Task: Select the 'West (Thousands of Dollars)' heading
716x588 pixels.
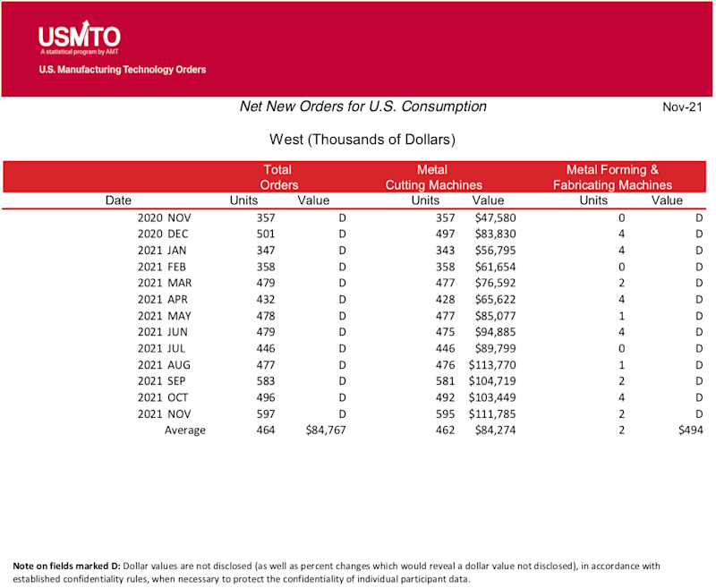Action: pos(362,140)
